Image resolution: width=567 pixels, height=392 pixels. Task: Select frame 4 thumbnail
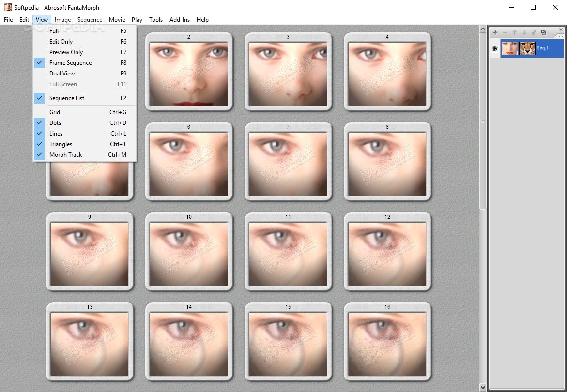[387, 72]
